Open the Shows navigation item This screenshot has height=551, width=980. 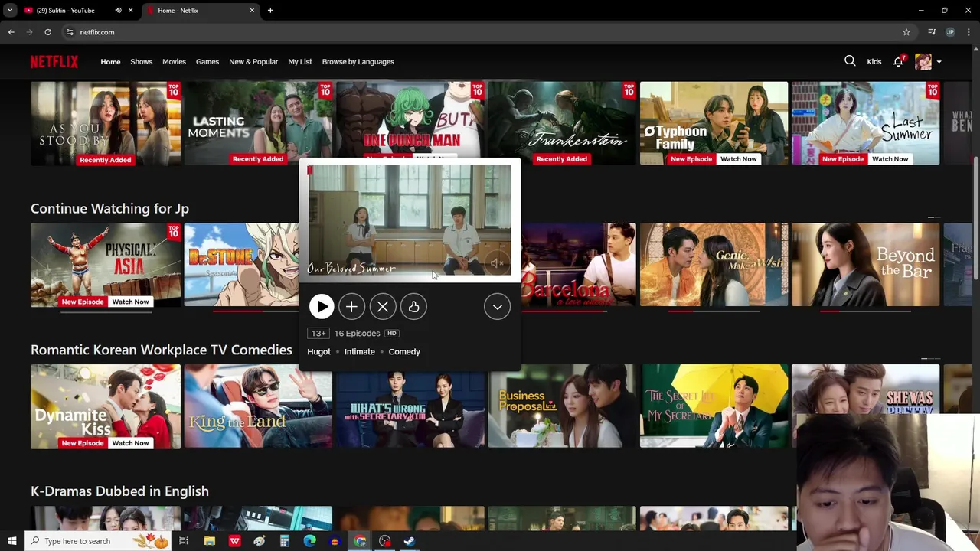click(141, 62)
